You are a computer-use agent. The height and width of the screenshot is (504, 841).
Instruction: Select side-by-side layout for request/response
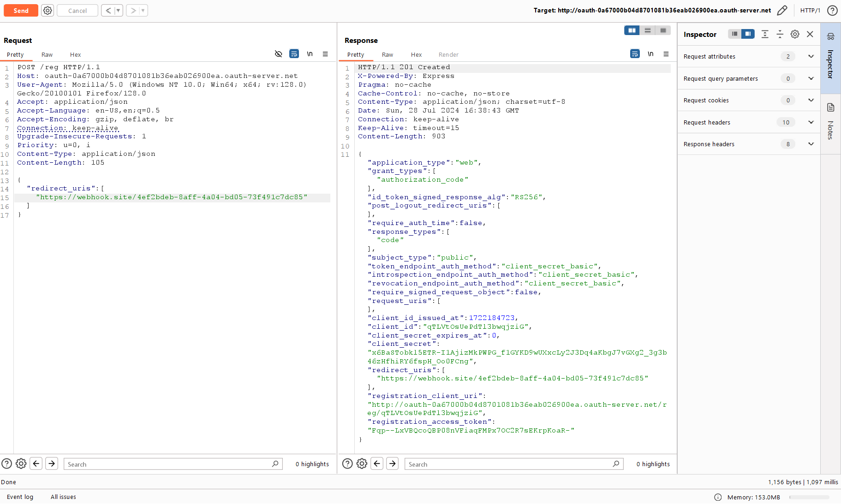click(632, 30)
